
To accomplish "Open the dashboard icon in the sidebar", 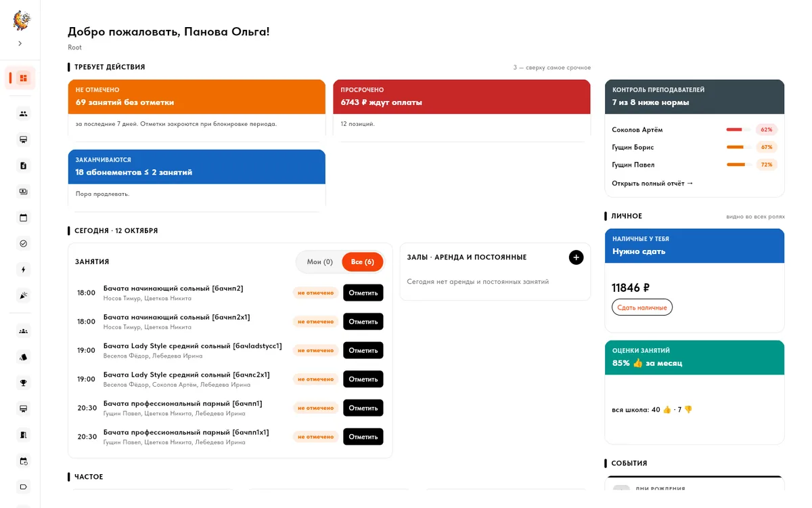I will click(23, 78).
